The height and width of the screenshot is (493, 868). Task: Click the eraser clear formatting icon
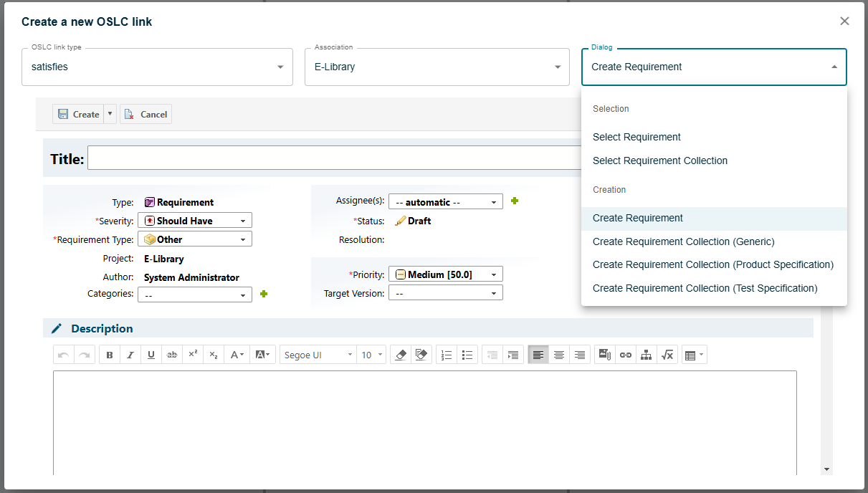[401, 355]
